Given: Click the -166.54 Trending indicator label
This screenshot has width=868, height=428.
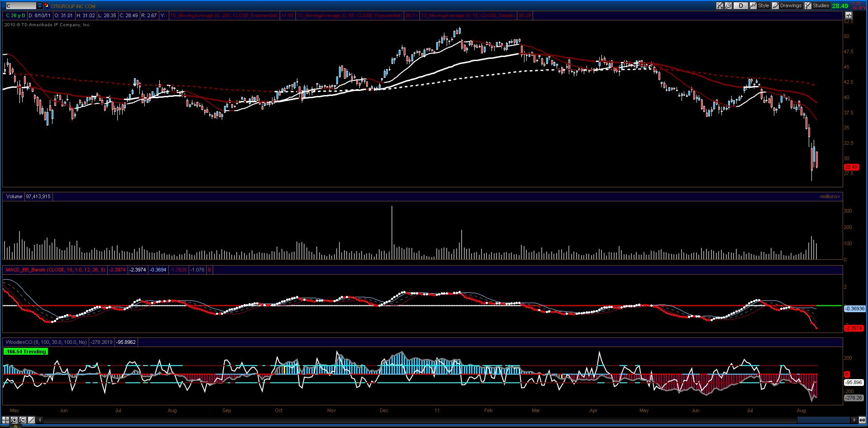Looking at the screenshot, I should (x=26, y=352).
